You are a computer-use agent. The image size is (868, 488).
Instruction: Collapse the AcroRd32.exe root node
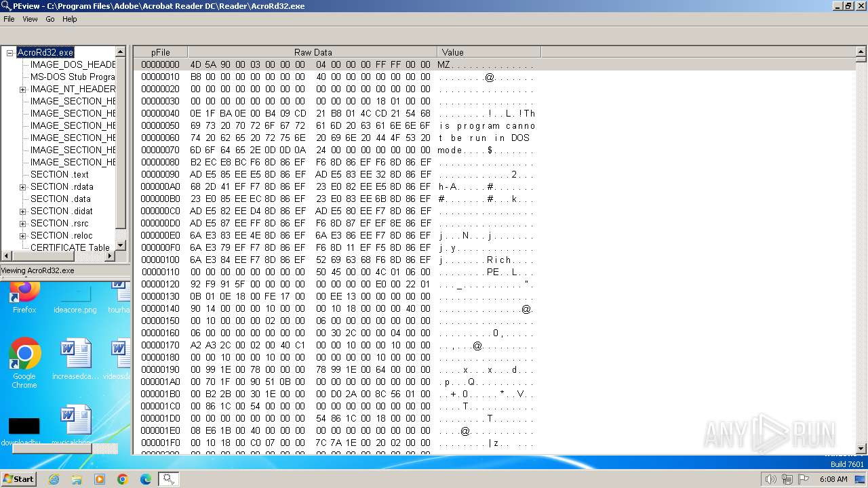point(10,53)
